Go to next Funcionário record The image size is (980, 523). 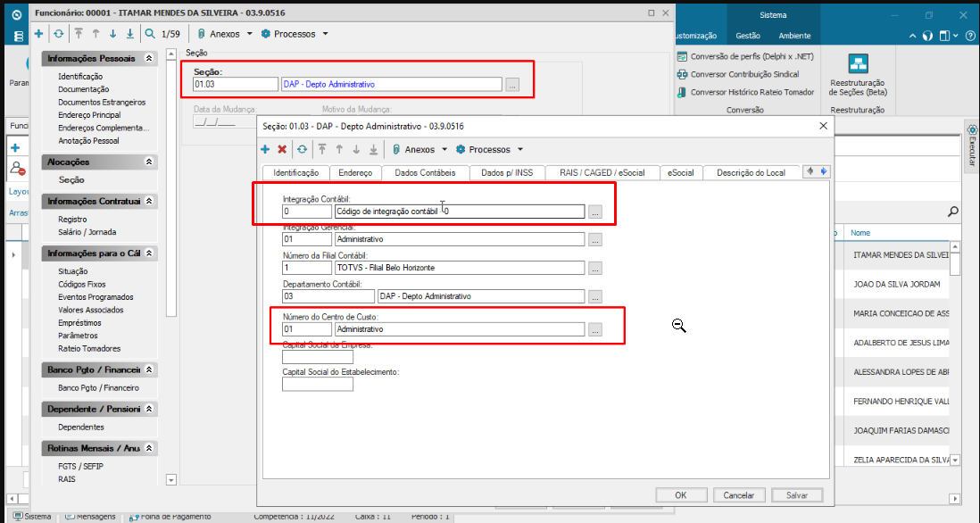pos(112,34)
